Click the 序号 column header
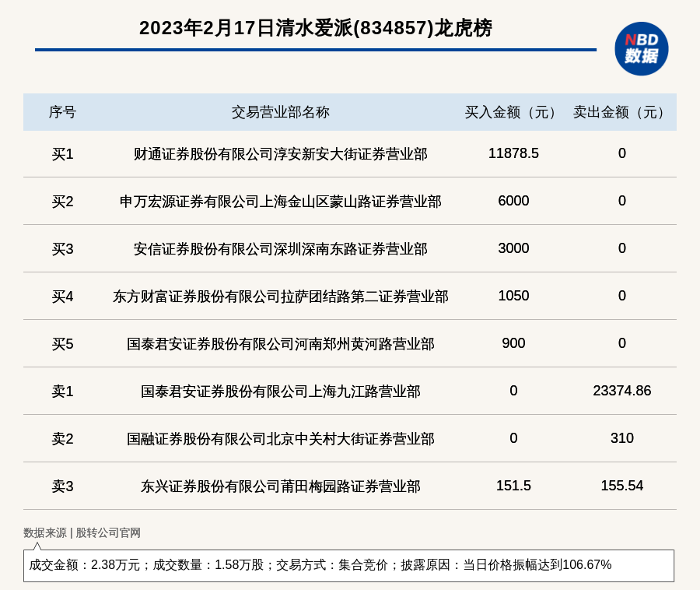700x590 pixels. click(62, 112)
